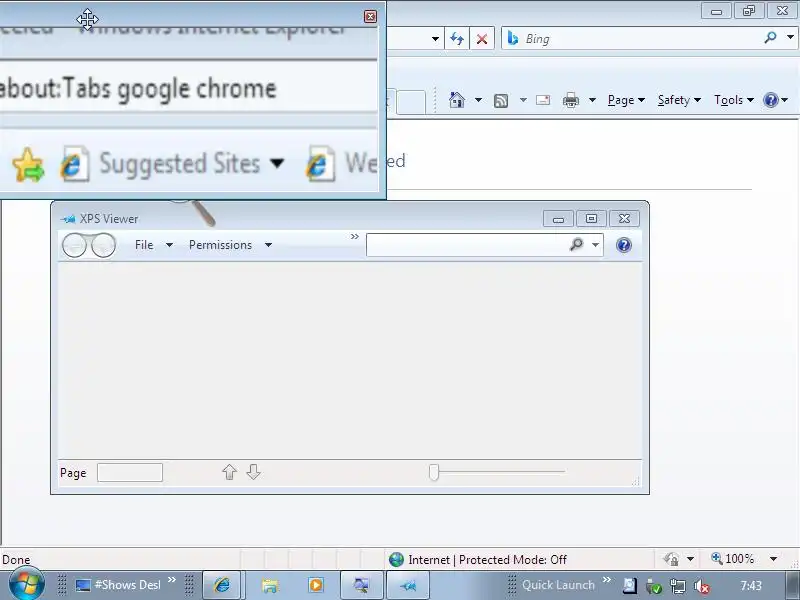This screenshot has height=600, width=800.
Task: Go to previous page with up arrow
Action: click(x=230, y=472)
